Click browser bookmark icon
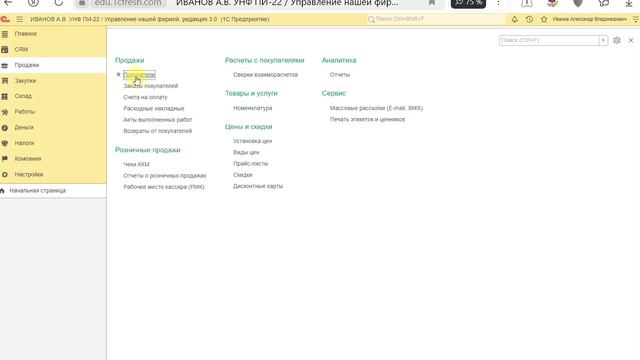Image resolution: width=640 pixels, height=360 pixels. [x=431, y=3]
